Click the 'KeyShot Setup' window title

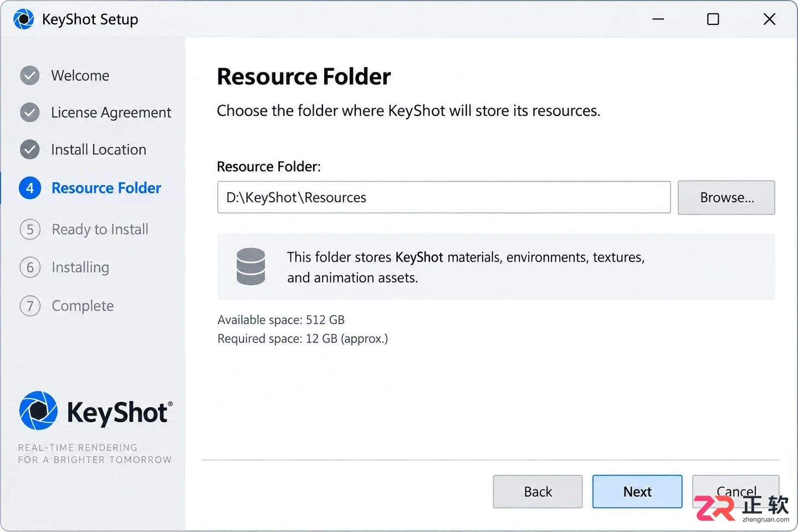pyautogui.click(x=90, y=19)
